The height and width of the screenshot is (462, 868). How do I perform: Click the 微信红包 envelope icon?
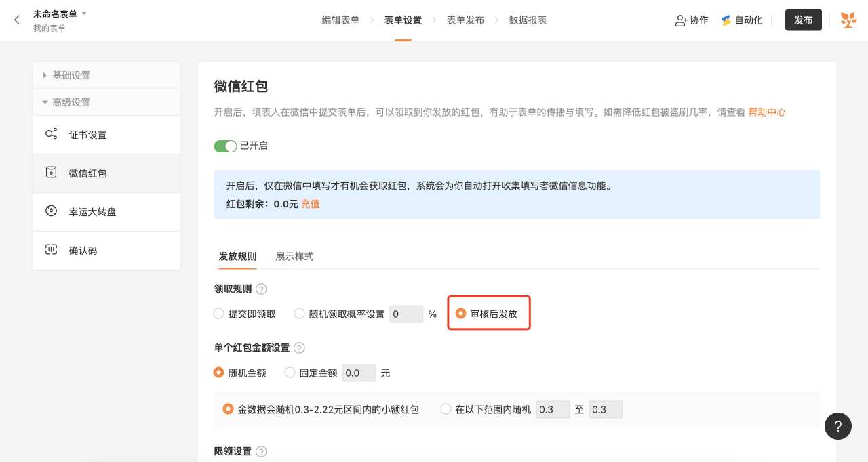[51, 173]
